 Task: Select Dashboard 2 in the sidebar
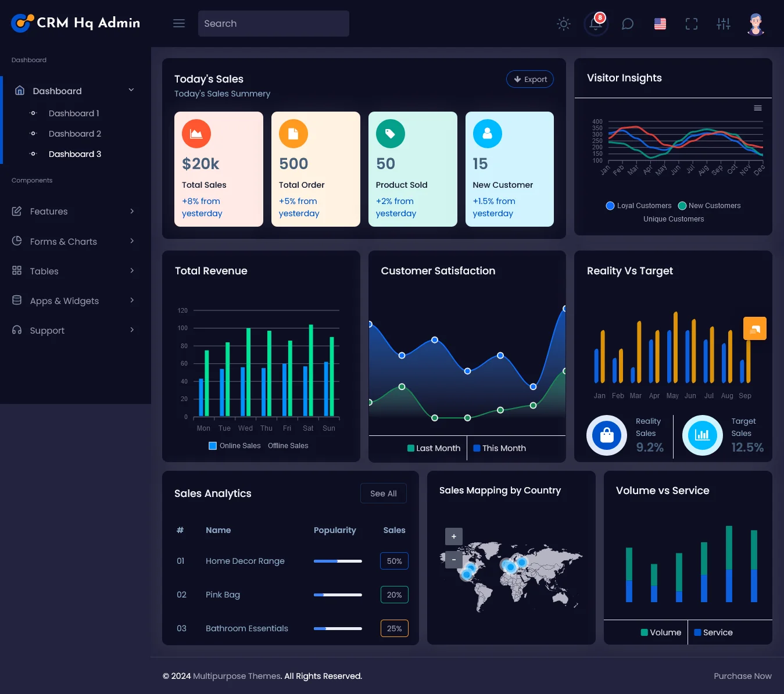pyautogui.click(x=75, y=134)
